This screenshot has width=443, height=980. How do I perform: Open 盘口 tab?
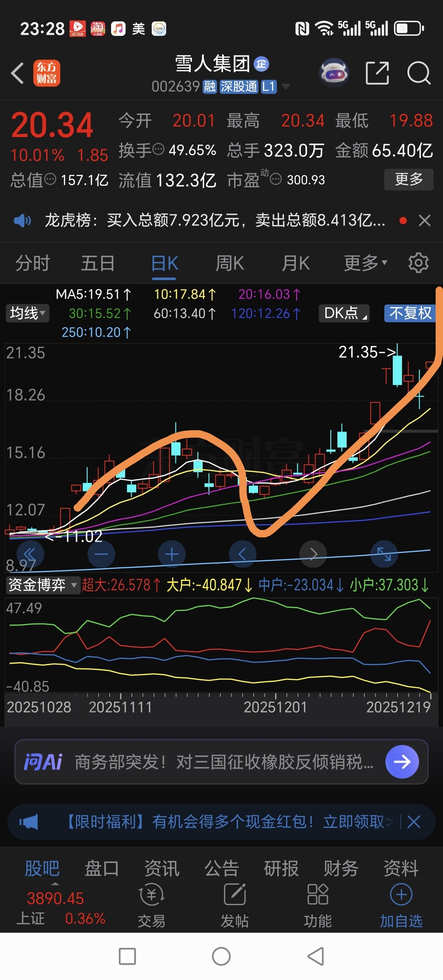point(102,868)
